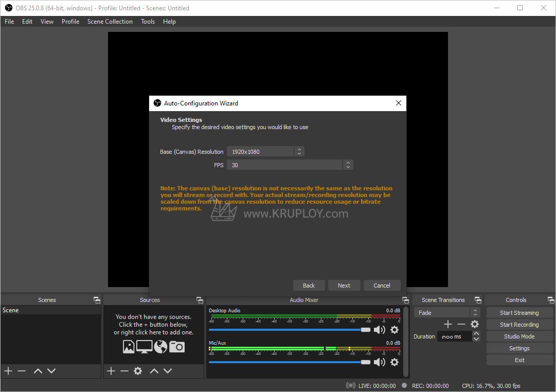The height and width of the screenshot is (392, 556).
Task: Remove source with minus icon
Action: pyautogui.click(x=124, y=371)
